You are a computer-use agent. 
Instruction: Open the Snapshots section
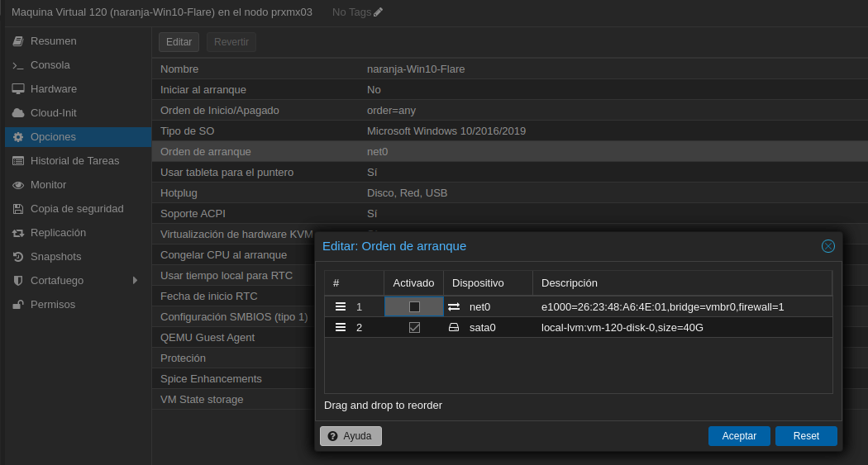tap(78, 257)
